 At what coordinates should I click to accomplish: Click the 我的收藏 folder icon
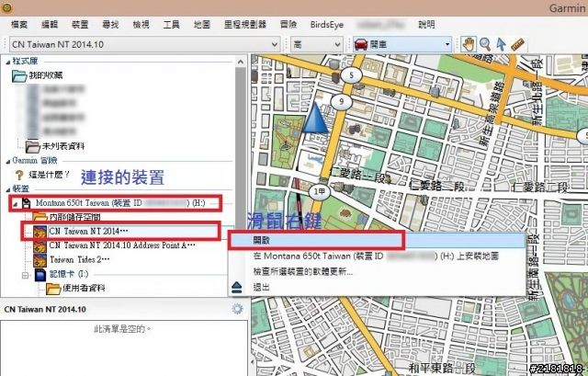tap(18, 75)
